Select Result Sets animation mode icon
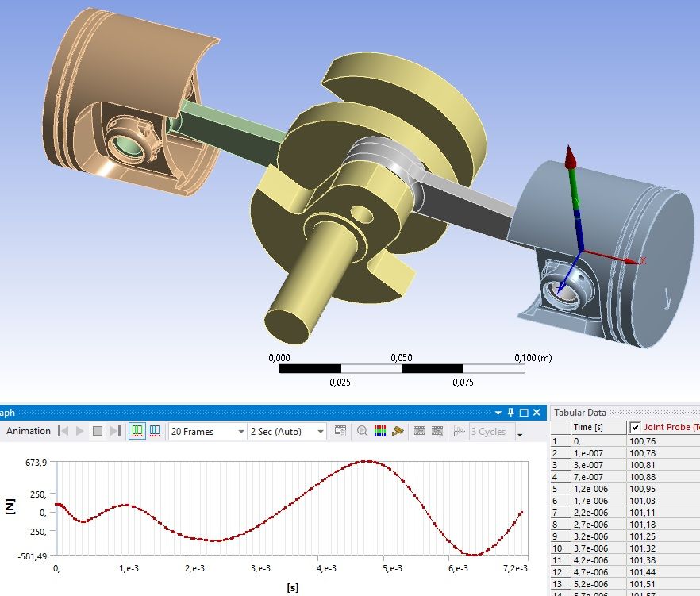 [x=155, y=431]
